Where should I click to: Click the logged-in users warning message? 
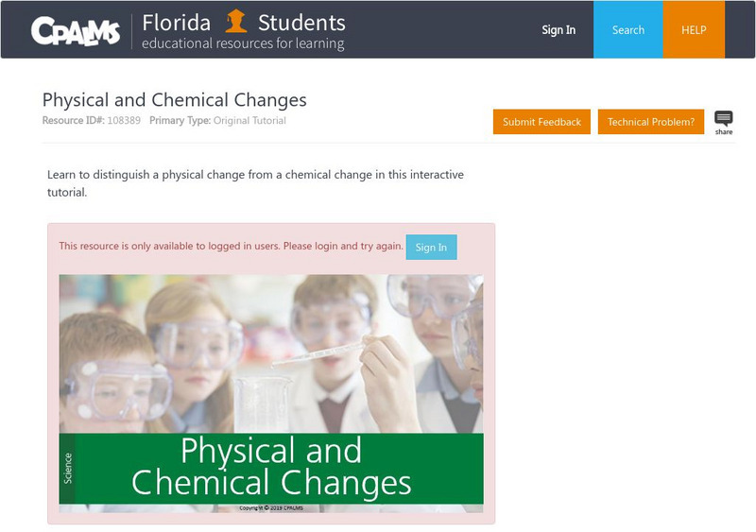pyautogui.click(x=231, y=247)
